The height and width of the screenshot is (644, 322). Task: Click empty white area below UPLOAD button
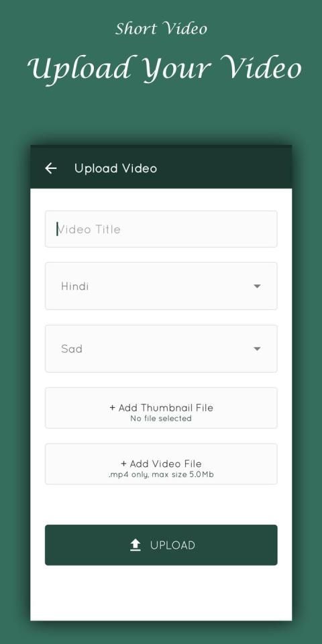click(161, 592)
